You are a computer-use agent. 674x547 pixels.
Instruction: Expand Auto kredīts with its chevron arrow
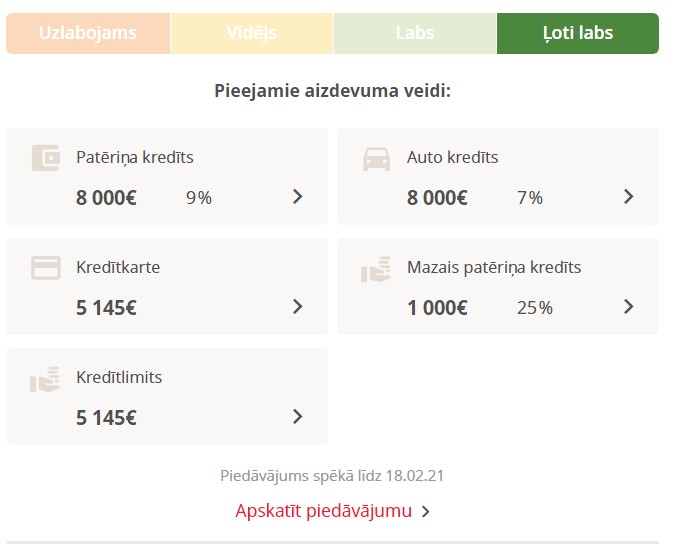[x=628, y=196]
